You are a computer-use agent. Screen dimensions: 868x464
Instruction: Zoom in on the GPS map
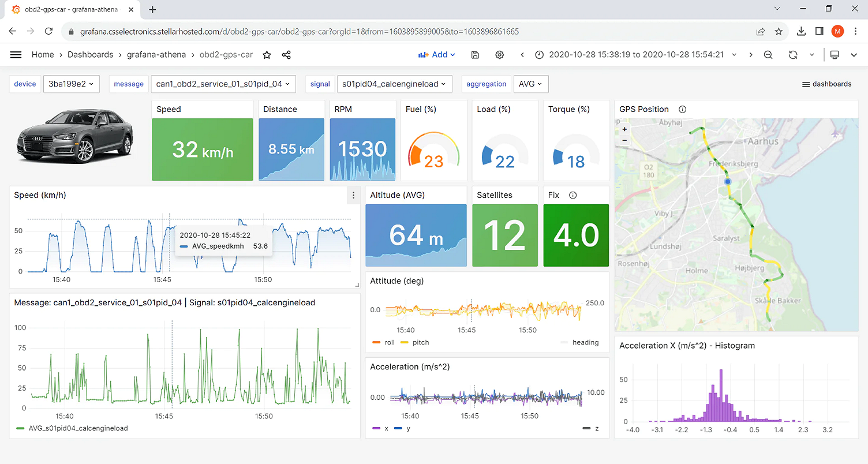(624, 129)
